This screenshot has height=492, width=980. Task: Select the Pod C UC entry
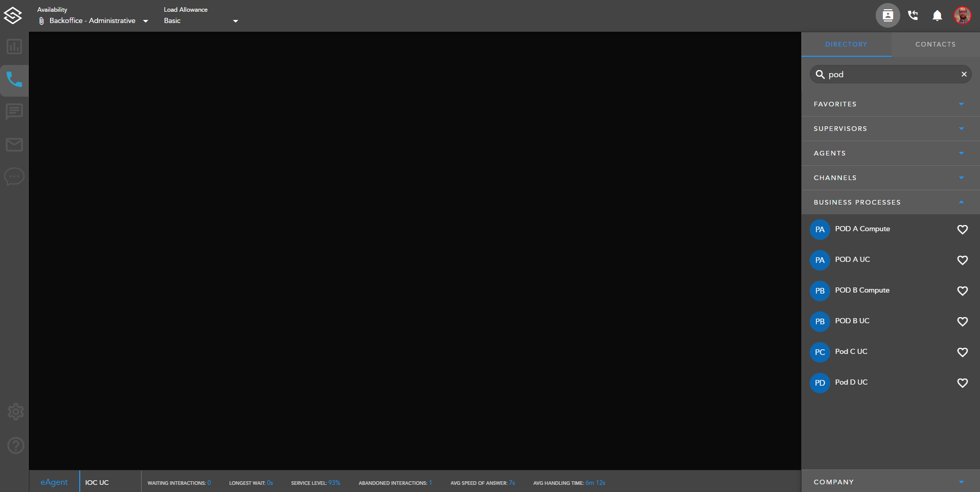tap(851, 352)
